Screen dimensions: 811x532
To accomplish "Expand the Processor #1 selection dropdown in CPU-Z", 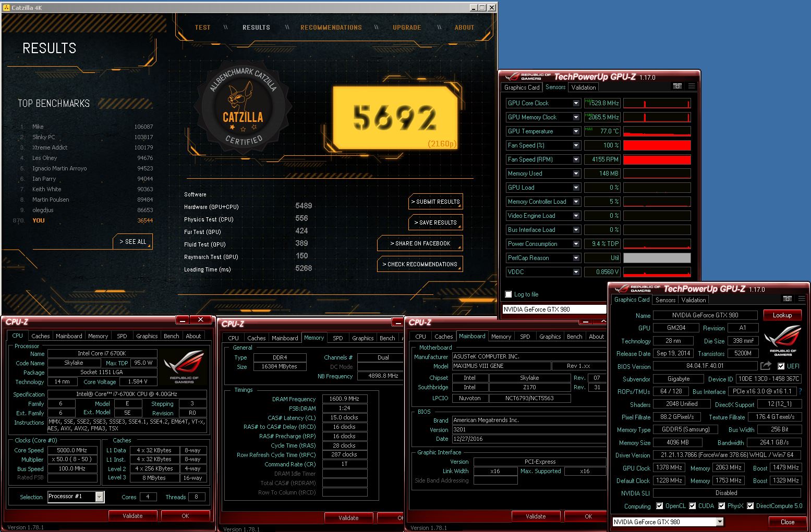I will [99, 497].
